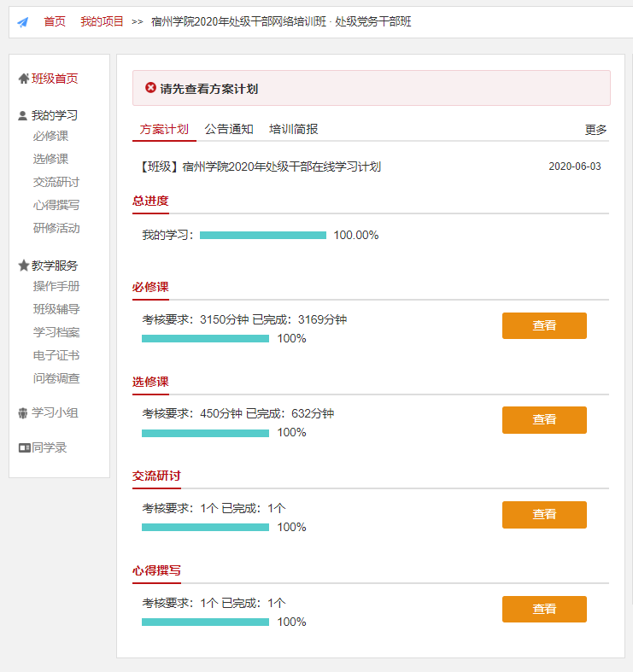The width and height of the screenshot is (633, 672).
Task: Switch to the 公告通知 tab
Action: (229, 130)
